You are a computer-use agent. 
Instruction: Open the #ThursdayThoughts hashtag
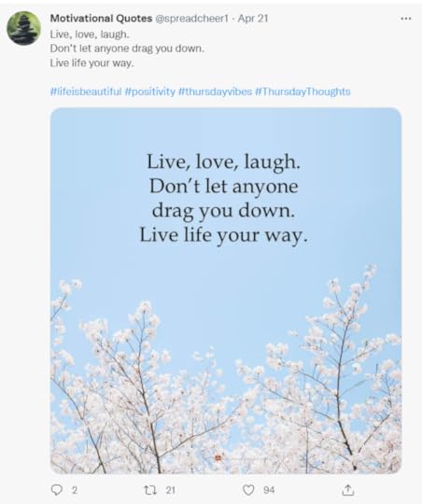tap(302, 91)
